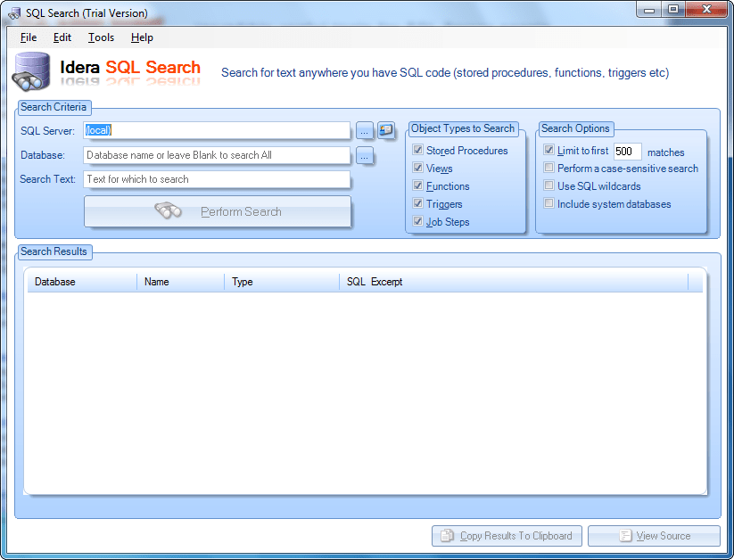Uncheck Stored Procedures object type
Screen dimensions: 734x560
[x=416, y=150]
